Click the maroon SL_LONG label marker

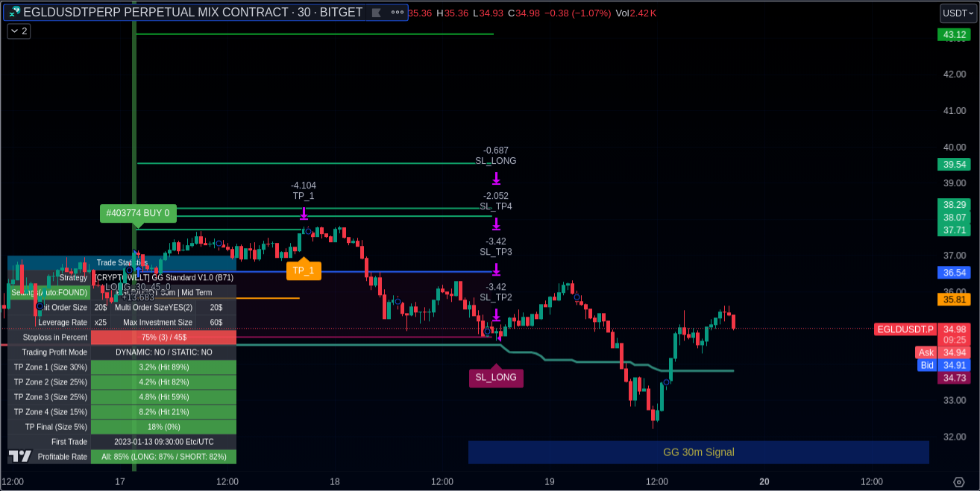point(496,378)
